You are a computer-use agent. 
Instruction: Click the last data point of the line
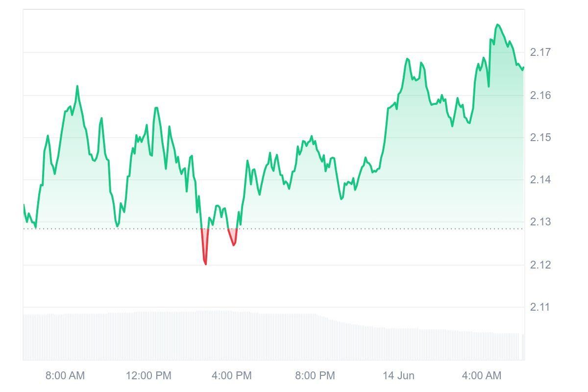(x=523, y=68)
